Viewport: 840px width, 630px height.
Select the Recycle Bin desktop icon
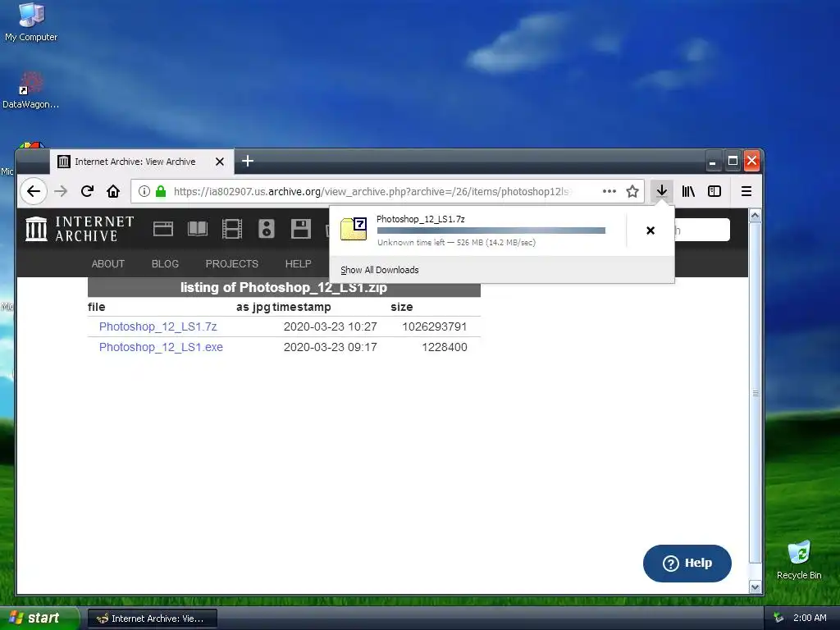point(799,559)
